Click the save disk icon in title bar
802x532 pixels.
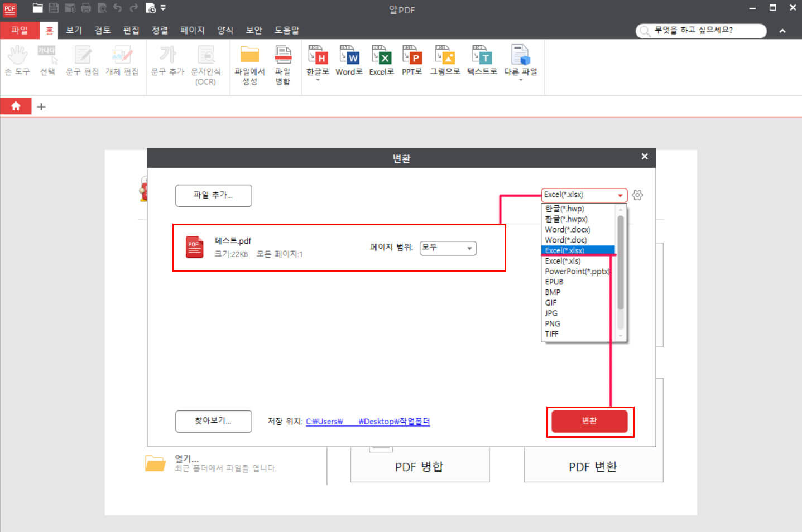pos(54,8)
